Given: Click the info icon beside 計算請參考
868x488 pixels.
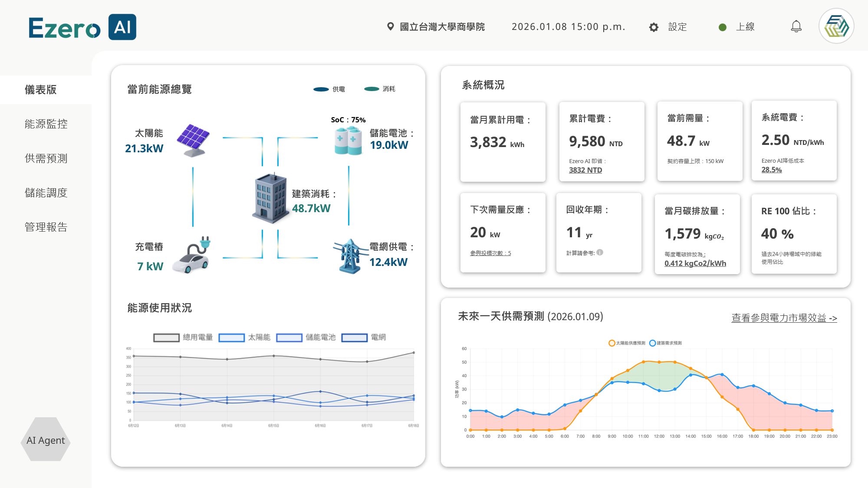Looking at the screenshot, I should (600, 252).
